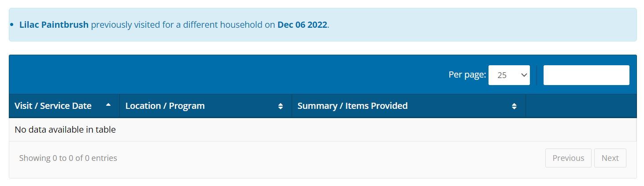Click the sort arrow beside Visit / Service Date
644x186 pixels.
coord(108,105)
